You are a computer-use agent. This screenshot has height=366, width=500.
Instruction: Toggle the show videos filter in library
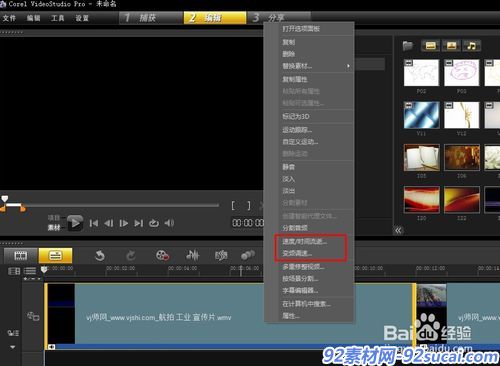430,45
